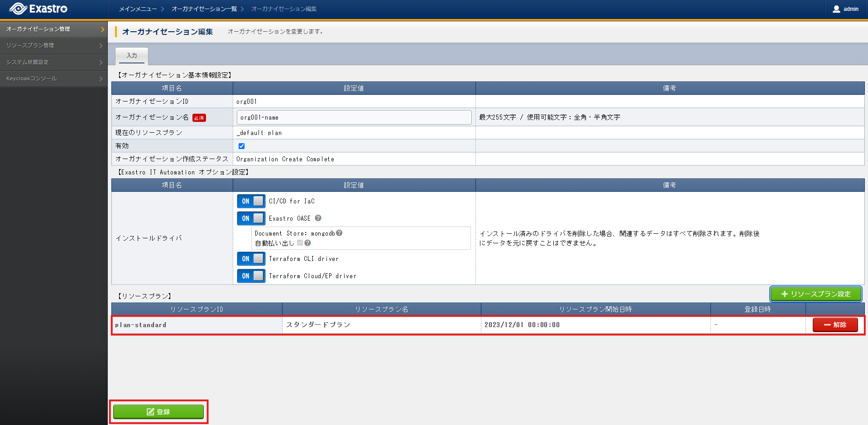
Task: Open the オーガナイゼーション管理 sidebar menu
Action: point(53,29)
